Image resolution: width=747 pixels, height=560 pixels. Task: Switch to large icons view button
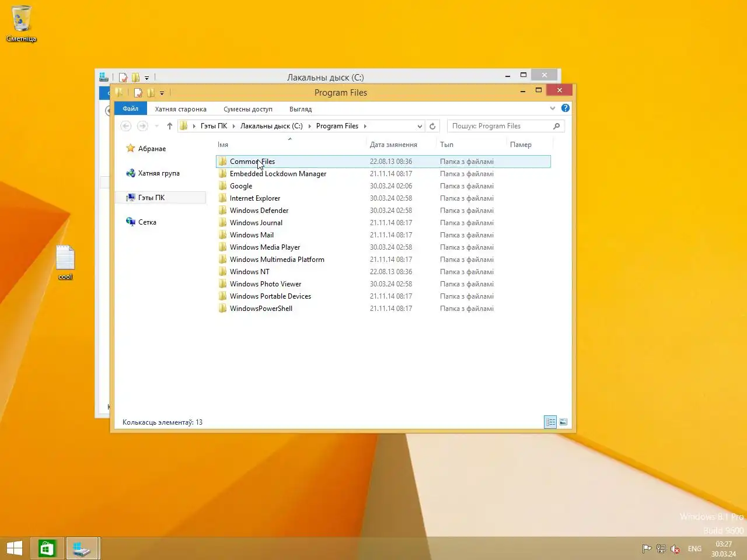coord(563,422)
